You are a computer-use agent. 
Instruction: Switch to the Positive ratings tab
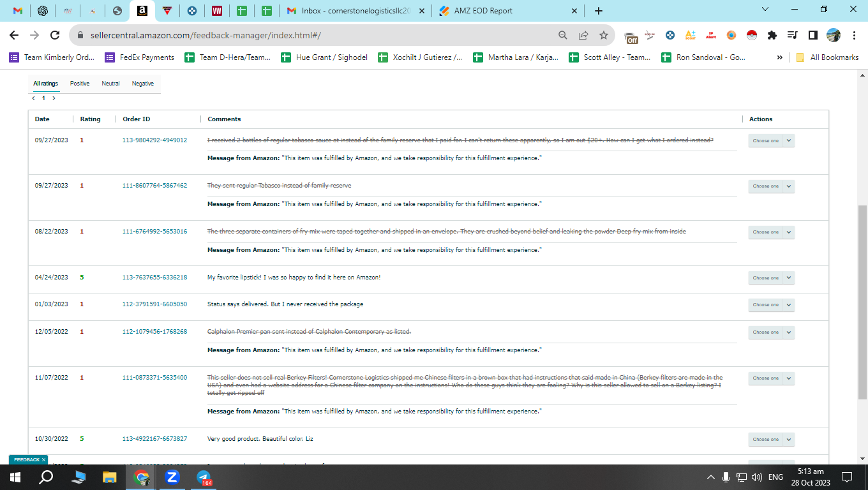point(80,84)
